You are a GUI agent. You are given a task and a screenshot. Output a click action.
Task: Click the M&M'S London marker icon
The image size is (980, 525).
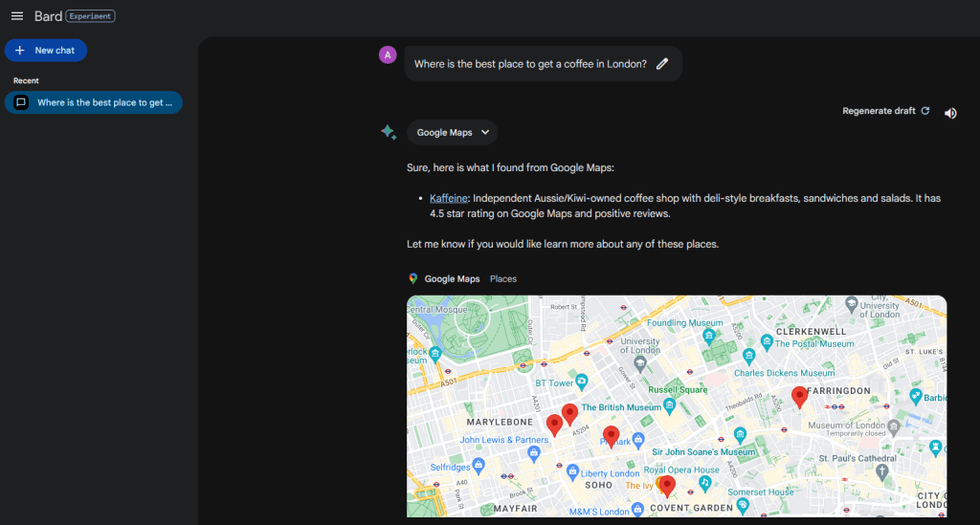[637, 510]
